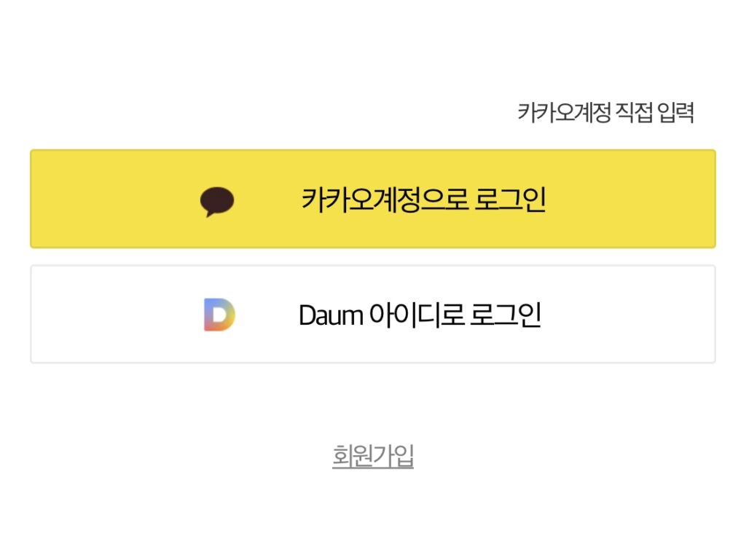Image resolution: width=746 pixels, height=560 pixels.
Task: Click the text Daum 아이디로 로그인
Action: pyautogui.click(x=420, y=315)
